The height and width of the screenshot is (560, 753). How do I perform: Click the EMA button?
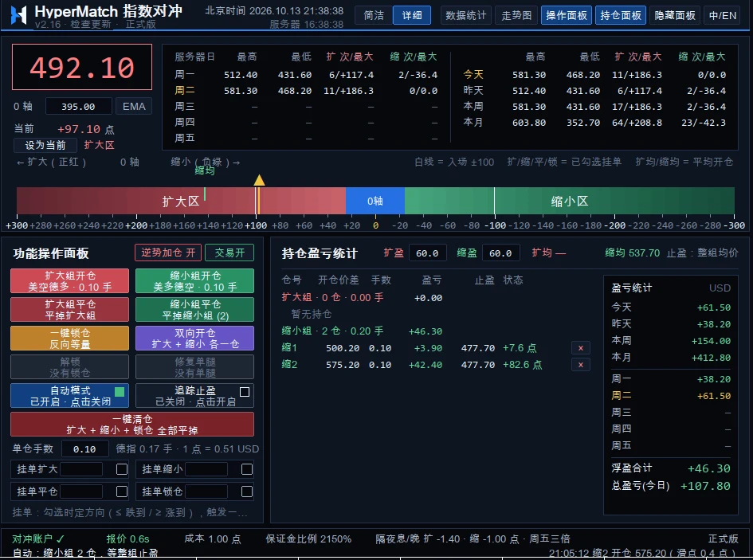(x=134, y=106)
